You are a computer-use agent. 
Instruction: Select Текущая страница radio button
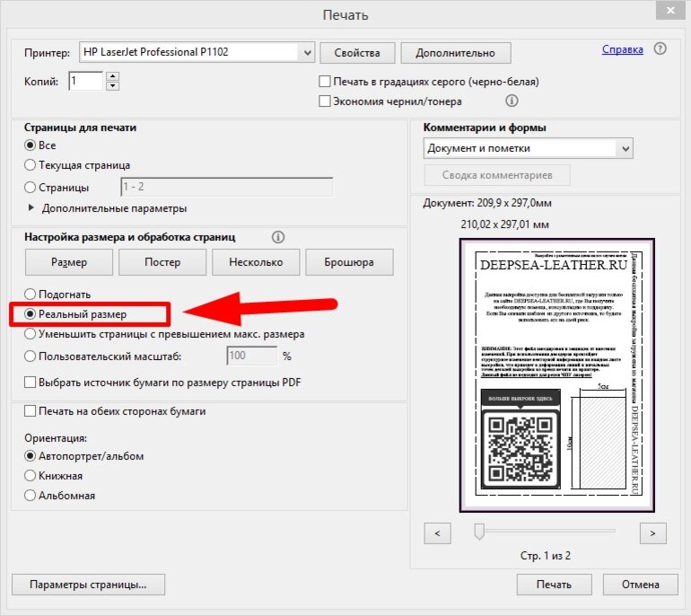tap(30, 165)
